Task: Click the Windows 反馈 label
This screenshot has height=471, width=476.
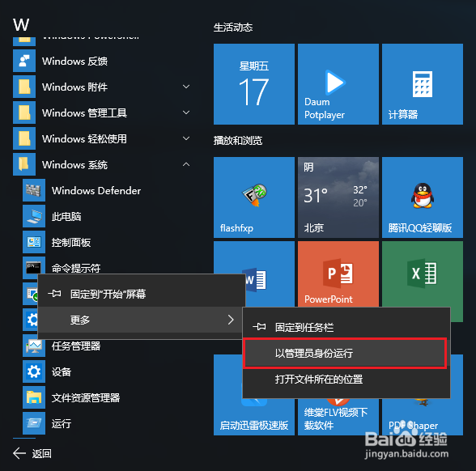Action: pos(74,61)
